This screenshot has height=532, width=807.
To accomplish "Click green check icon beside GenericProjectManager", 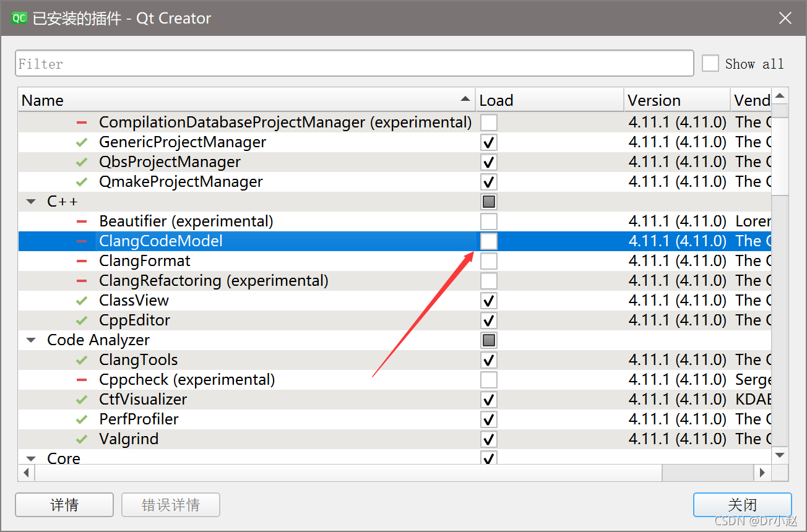I will pos(82,142).
